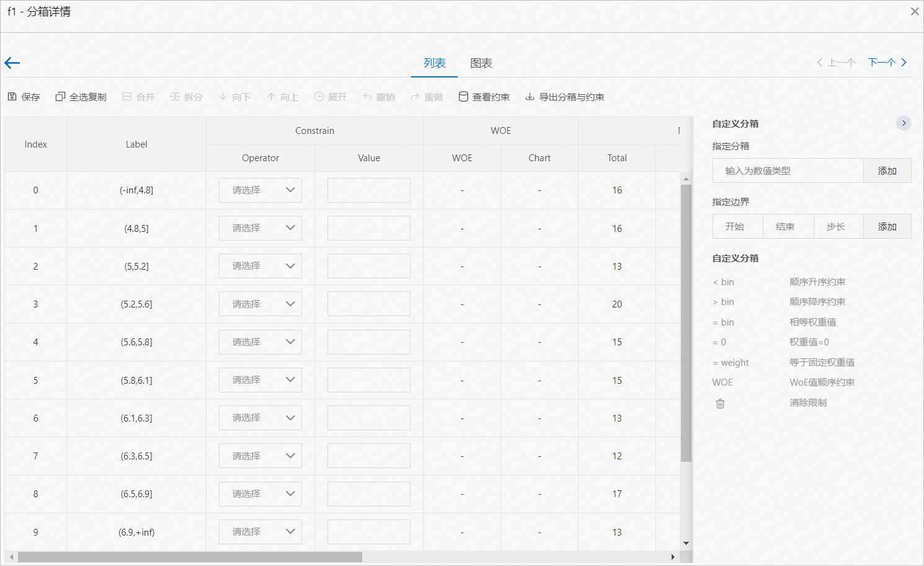Image resolution: width=924 pixels, height=566 pixels.
Task: Open Operator dropdown for row (6.9,+inf)
Action: pyautogui.click(x=260, y=532)
